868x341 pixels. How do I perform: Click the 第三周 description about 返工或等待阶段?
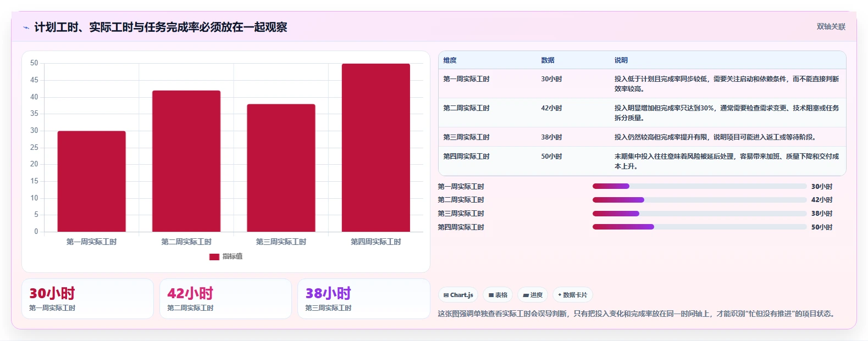click(715, 137)
